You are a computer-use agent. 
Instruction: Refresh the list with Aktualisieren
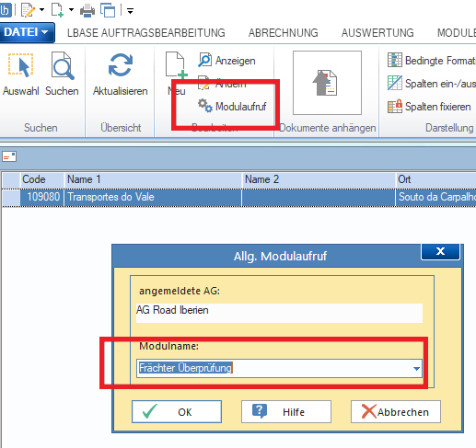click(120, 64)
